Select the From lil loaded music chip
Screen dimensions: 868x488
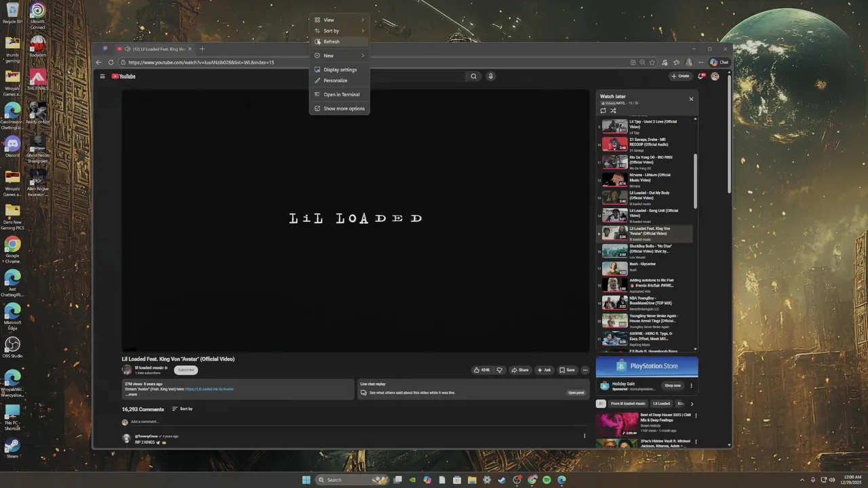click(628, 403)
